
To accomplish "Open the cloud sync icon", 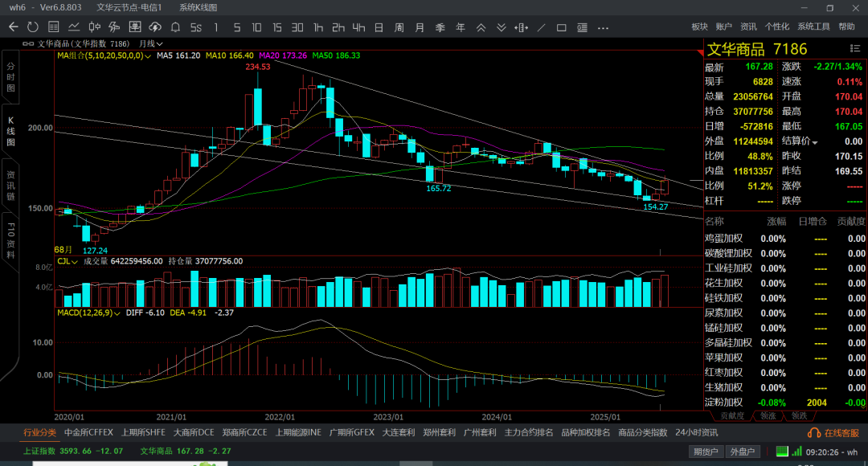I will 155,27.
